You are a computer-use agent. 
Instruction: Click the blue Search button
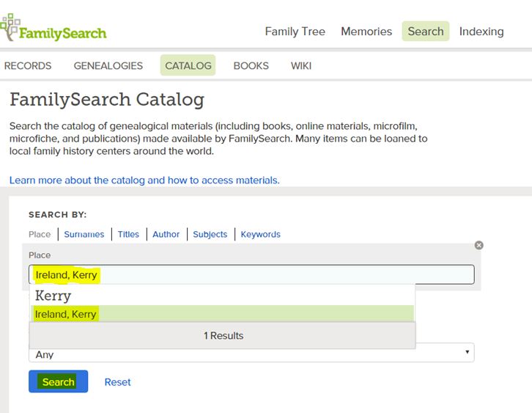tap(59, 381)
